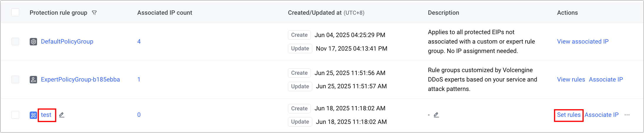
Task: Click the blue test rule group icon
Action: [33, 115]
